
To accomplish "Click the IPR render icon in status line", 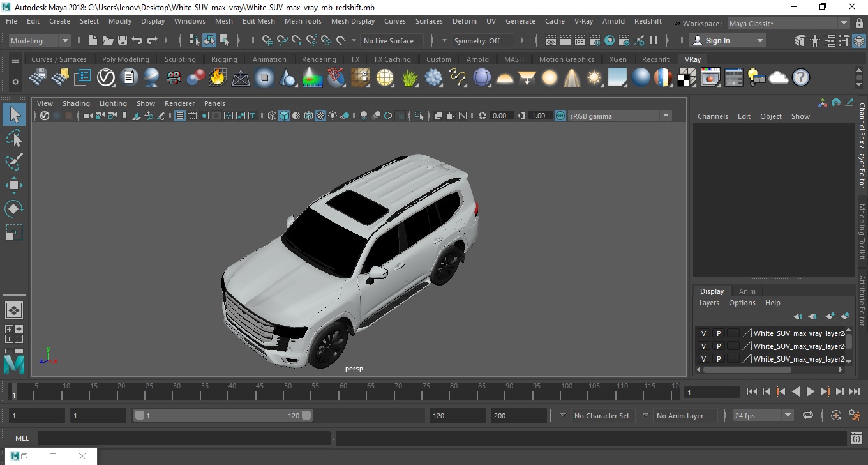I will [580, 40].
